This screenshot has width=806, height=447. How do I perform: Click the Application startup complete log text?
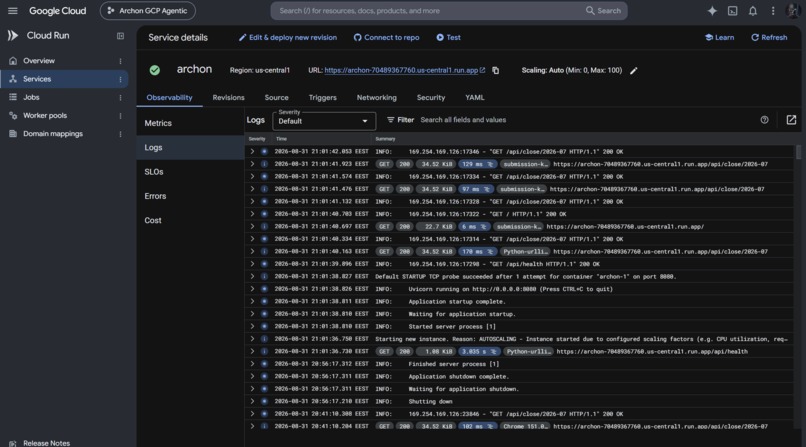(457, 302)
